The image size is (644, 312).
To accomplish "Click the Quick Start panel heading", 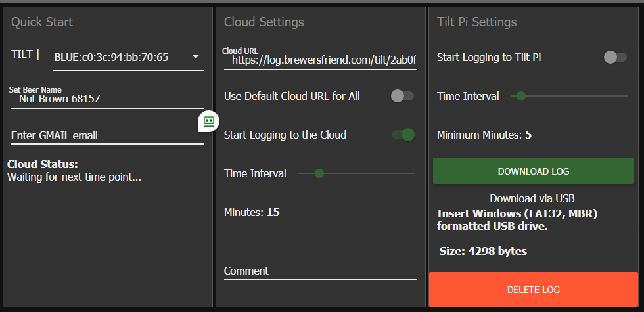I will point(42,22).
